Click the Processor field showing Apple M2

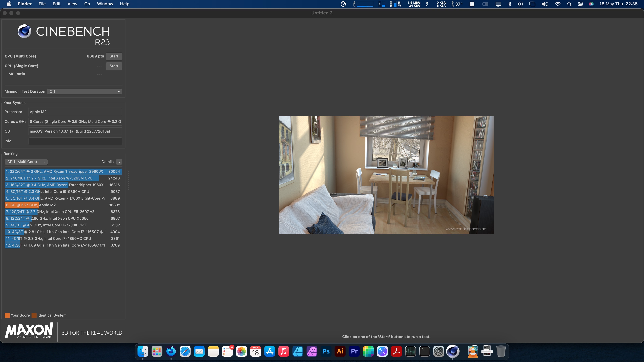point(75,112)
